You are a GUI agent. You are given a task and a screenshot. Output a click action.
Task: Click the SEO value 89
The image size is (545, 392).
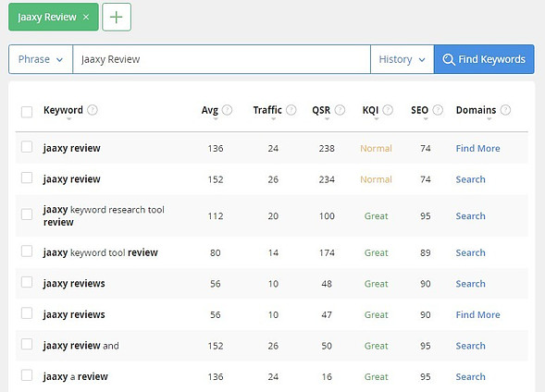point(426,252)
